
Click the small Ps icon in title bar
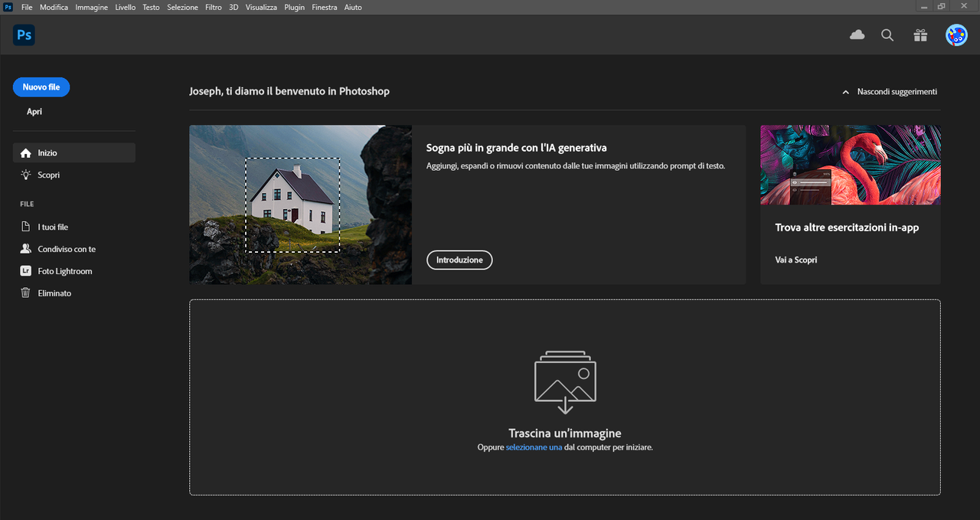[x=8, y=7]
